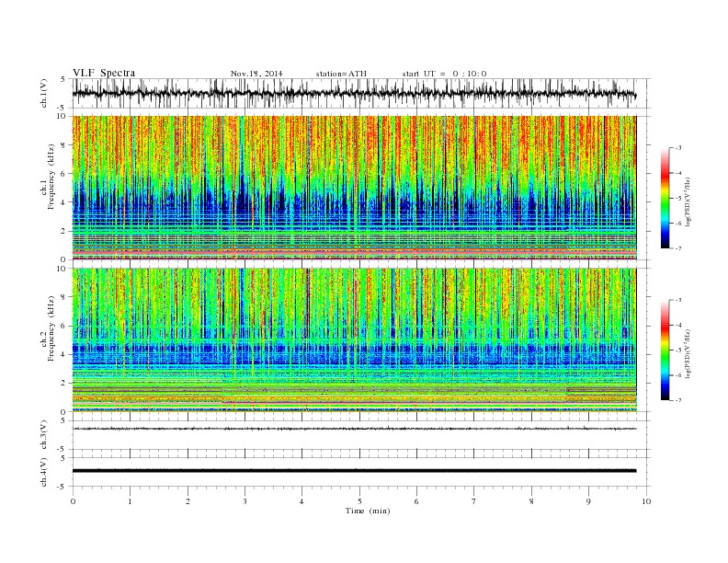Viewport: 728px width, 563px height.
Task: Click the "start UT = 0 : 10 : 0" text
Action: point(444,74)
